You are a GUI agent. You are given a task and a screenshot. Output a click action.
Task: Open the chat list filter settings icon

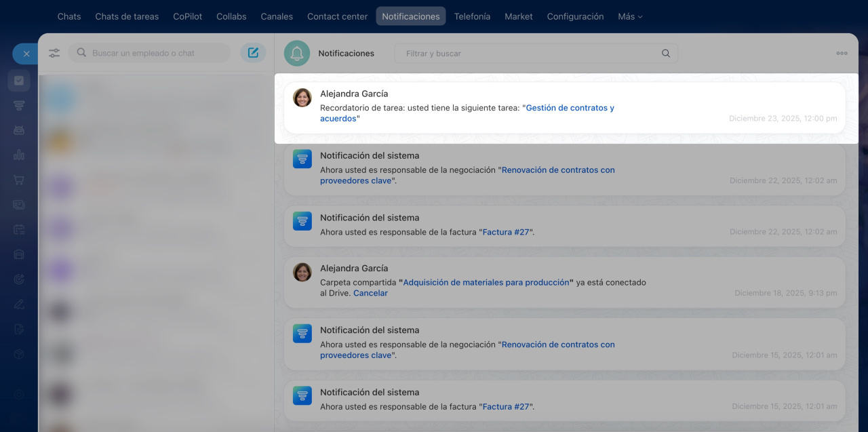[54, 53]
